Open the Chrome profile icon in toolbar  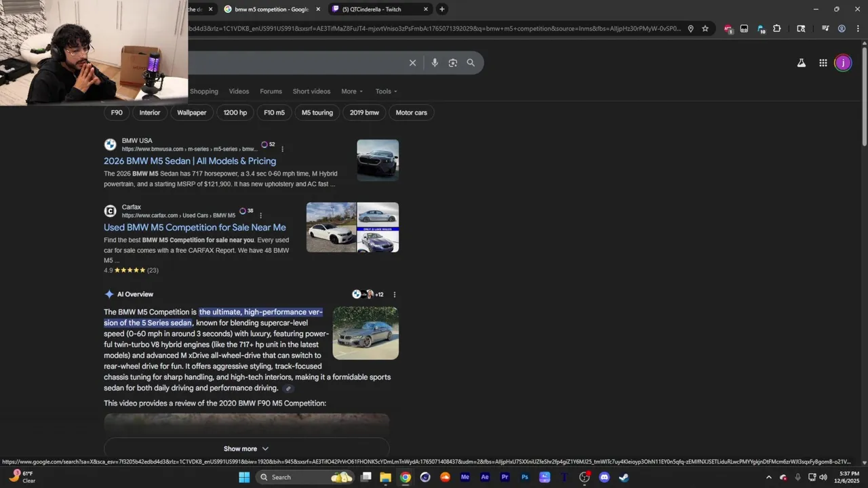(x=842, y=29)
